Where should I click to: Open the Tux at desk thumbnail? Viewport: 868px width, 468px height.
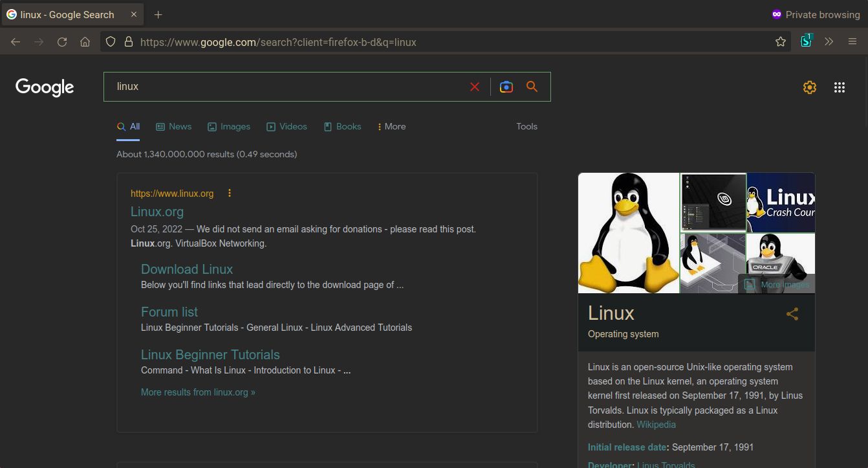click(713, 263)
